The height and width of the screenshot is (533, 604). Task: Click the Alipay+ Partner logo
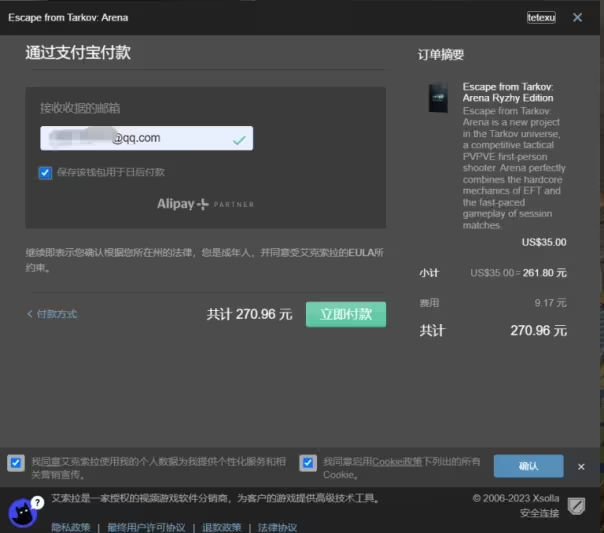pos(205,204)
